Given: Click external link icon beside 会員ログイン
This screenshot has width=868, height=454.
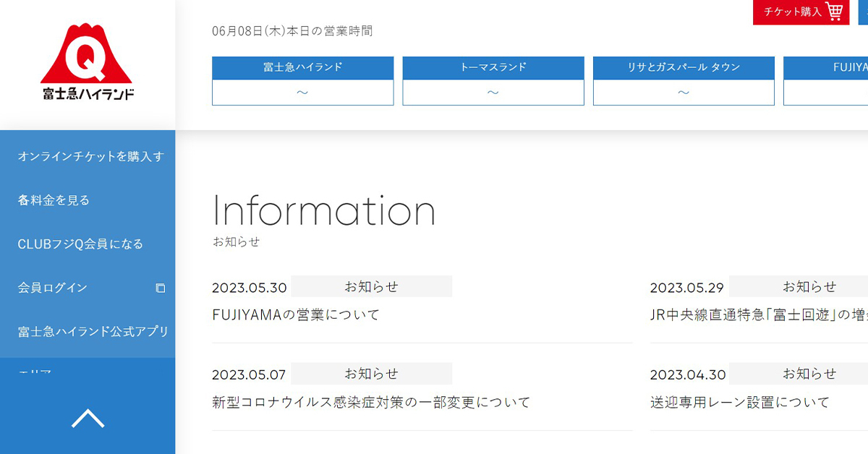Looking at the screenshot, I should pyautogui.click(x=161, y=288).
